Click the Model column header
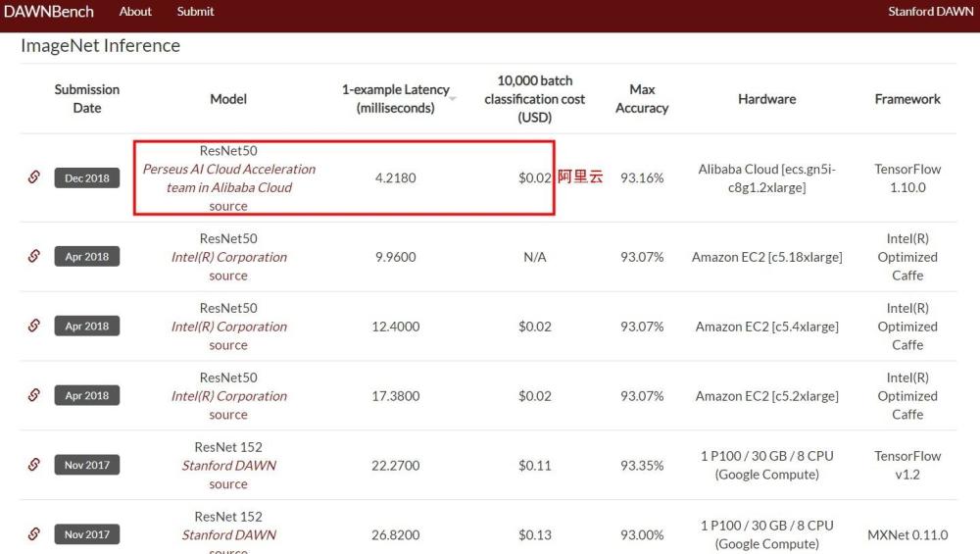980x554 pixels. (x=228, y=99)
